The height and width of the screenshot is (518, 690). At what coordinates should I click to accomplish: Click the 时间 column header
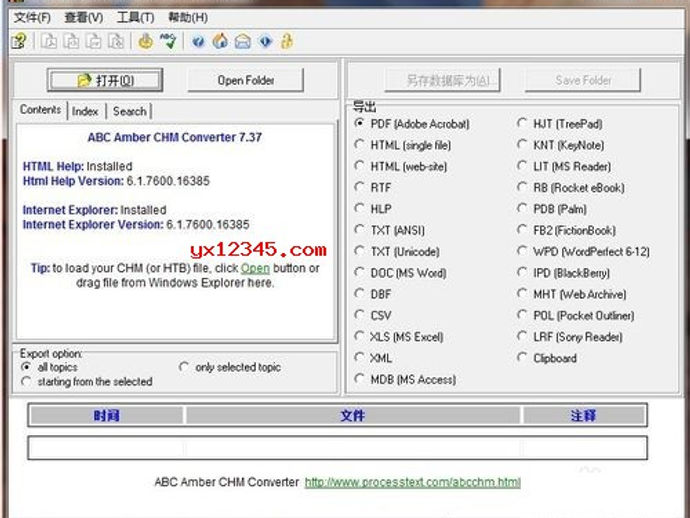tap(106, 415)
